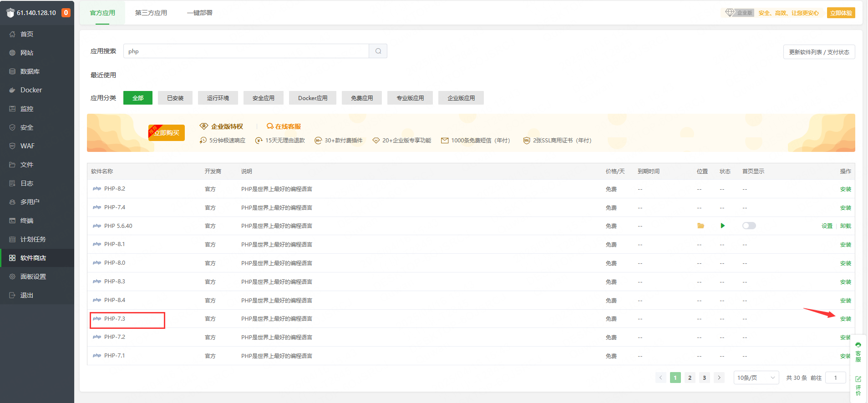This screenshot has width=868, height=403.
Task: Open PHP 5.6.40 install folder icon
Action: pos(700,226)
